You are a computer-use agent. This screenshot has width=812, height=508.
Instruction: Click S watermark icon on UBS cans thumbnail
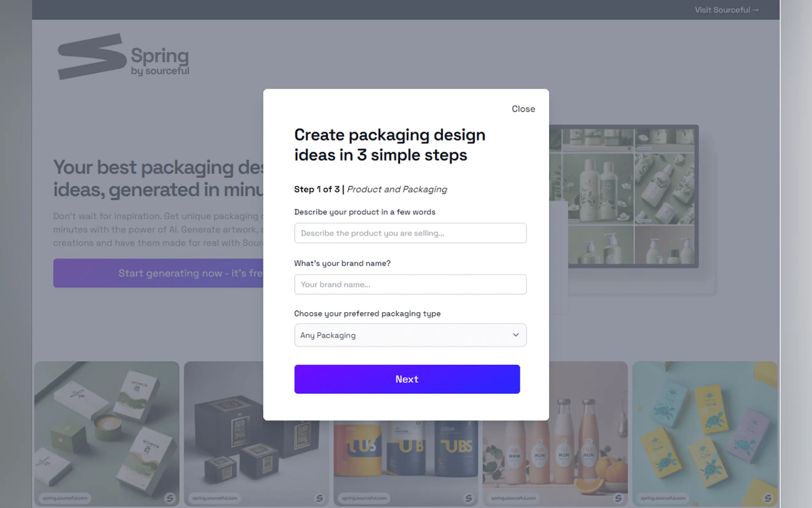(469, 498)
